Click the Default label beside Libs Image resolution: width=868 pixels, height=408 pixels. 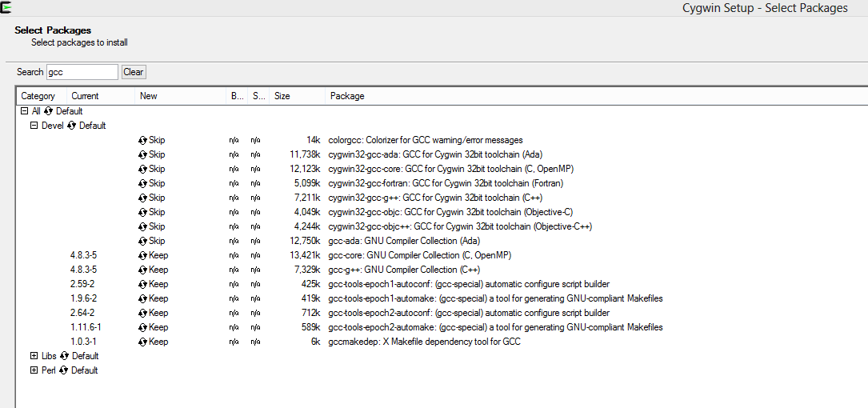tap(86, 356)
